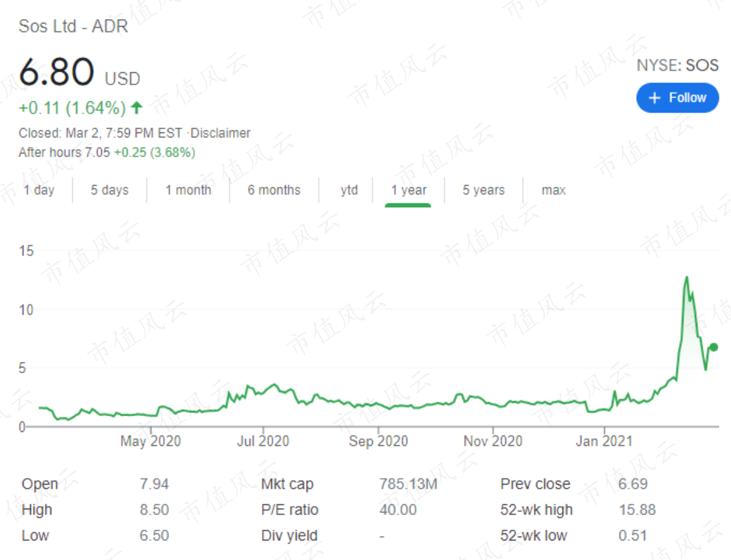Viewport: 731px width, 560px height.
Task: Click the Mkt cap value 785.13M
Action: (409, 484)
